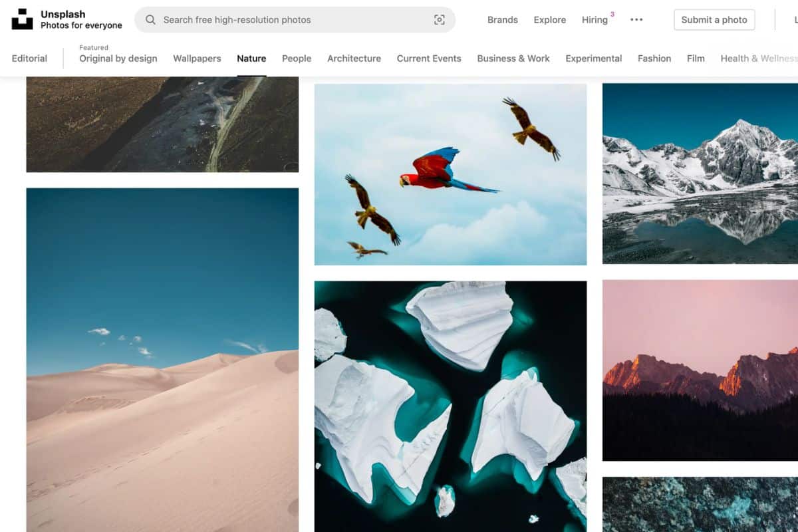Open the sand dunes photo
The image size is (798, 532).
pos(162,360)
